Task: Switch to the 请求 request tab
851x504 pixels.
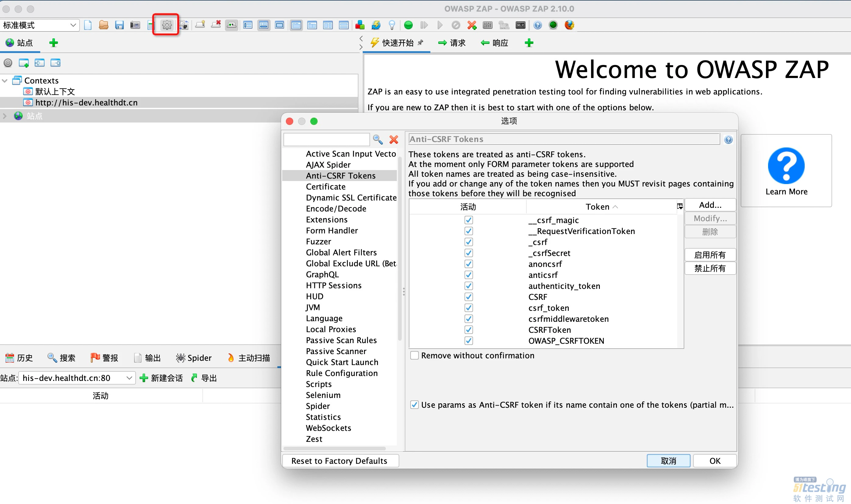Action: (x=452, y=43)
